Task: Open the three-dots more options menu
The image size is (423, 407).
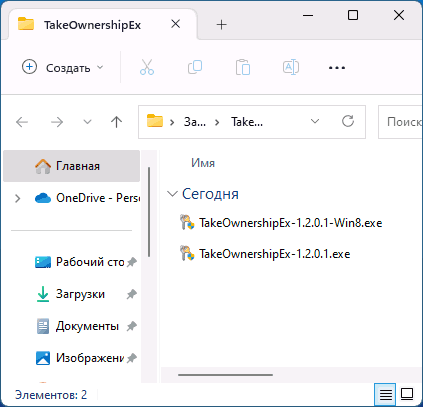Action: tap(337, 68)
